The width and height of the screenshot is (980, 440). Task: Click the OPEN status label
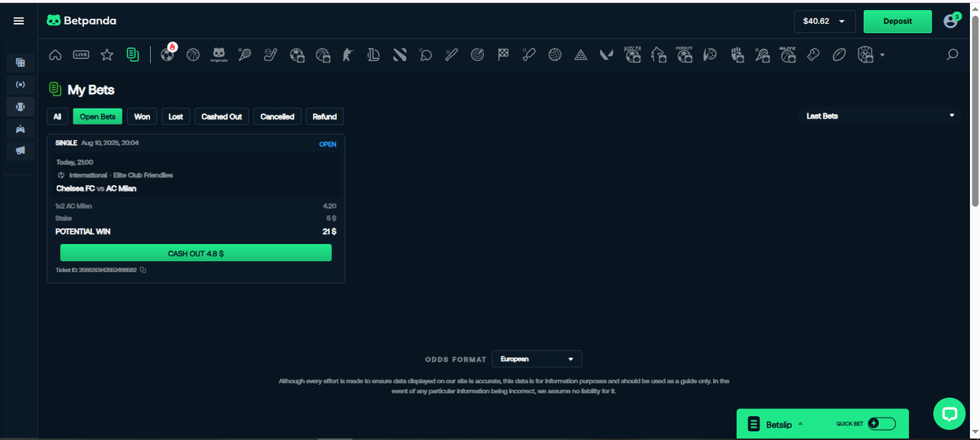(328, 144)
